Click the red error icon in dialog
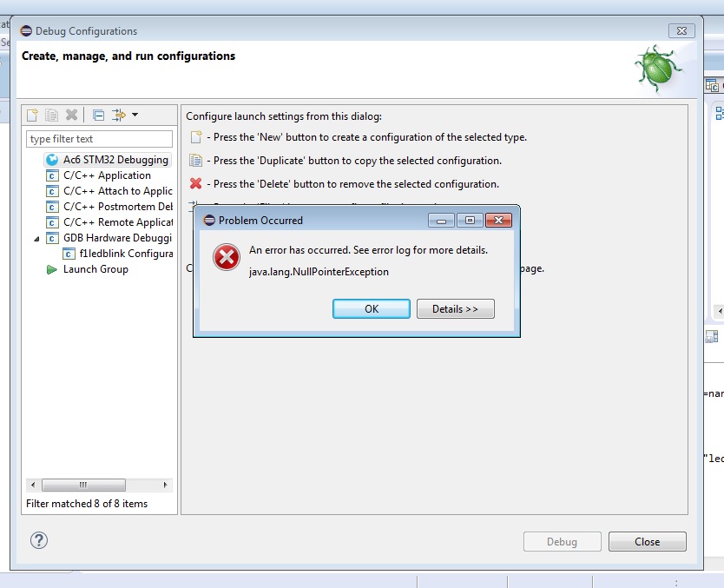This screenshot has width=724, height=588. click(227, 258)
